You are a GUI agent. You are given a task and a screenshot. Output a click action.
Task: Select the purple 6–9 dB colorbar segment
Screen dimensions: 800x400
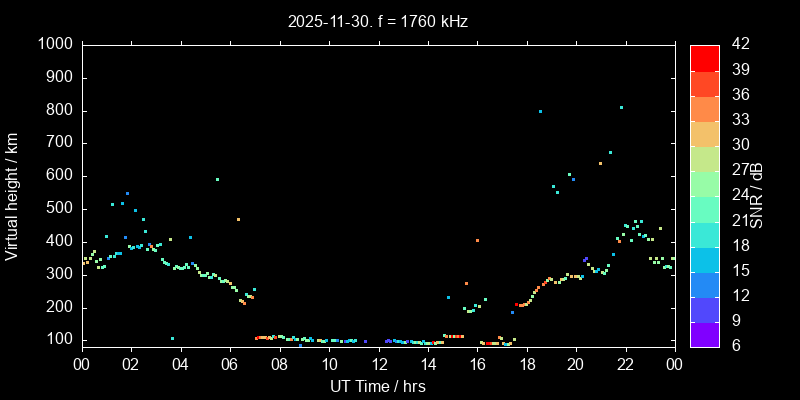tap(704, 335)
